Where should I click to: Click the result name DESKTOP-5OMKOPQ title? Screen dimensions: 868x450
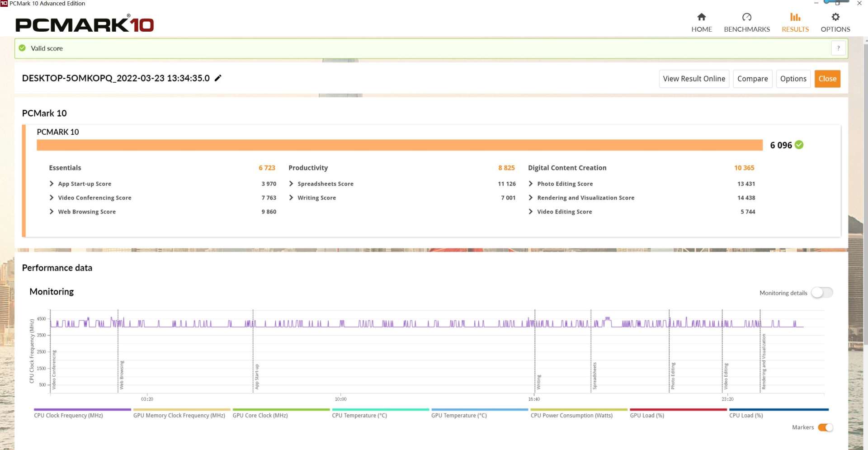tap(116, 78)
